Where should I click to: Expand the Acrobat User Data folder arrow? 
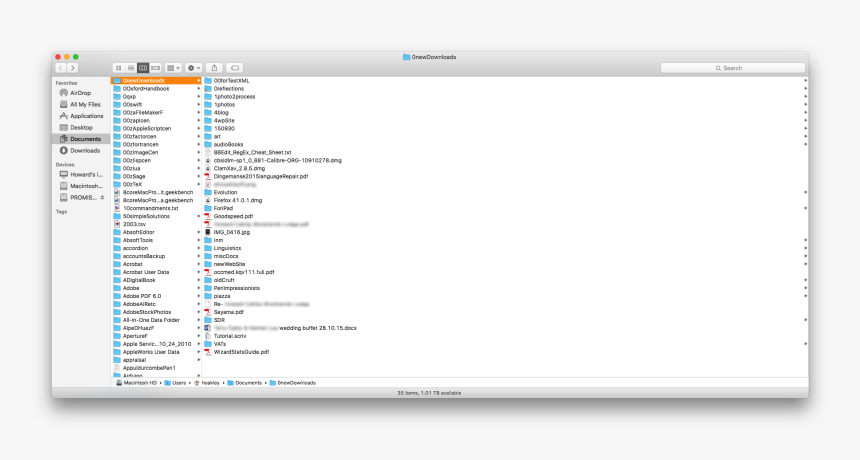199,272
